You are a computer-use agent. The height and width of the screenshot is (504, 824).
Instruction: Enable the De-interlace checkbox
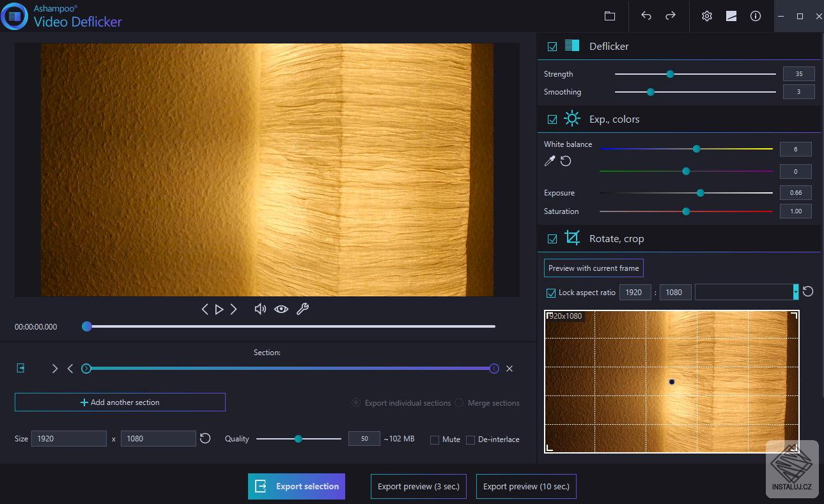tap(470, 439)
